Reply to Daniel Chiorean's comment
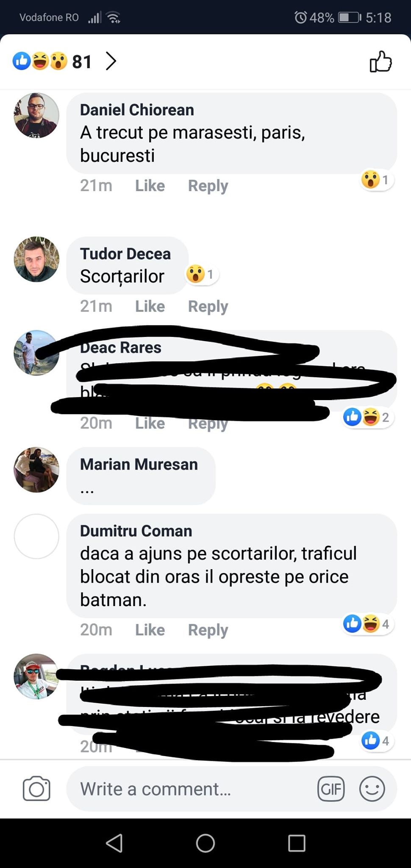 coord(208,186)
